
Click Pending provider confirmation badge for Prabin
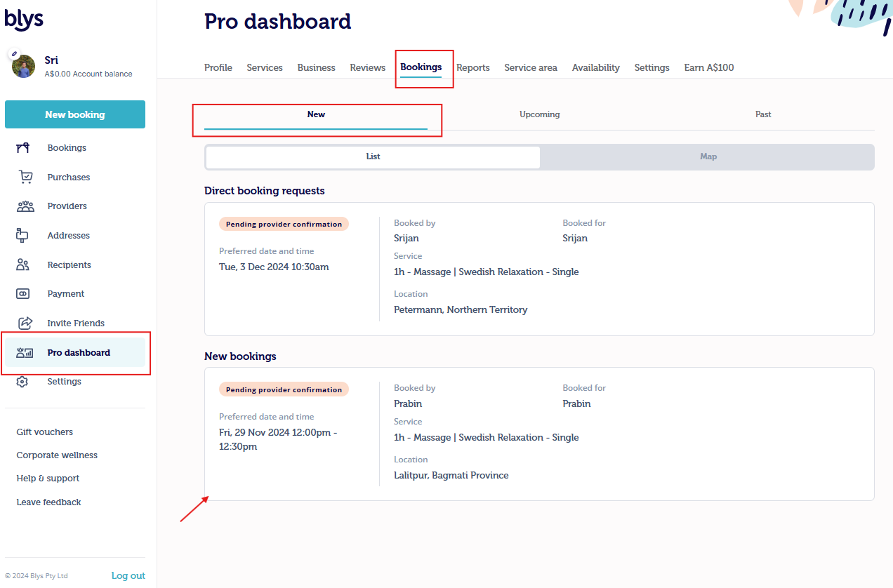pos(284,390)
